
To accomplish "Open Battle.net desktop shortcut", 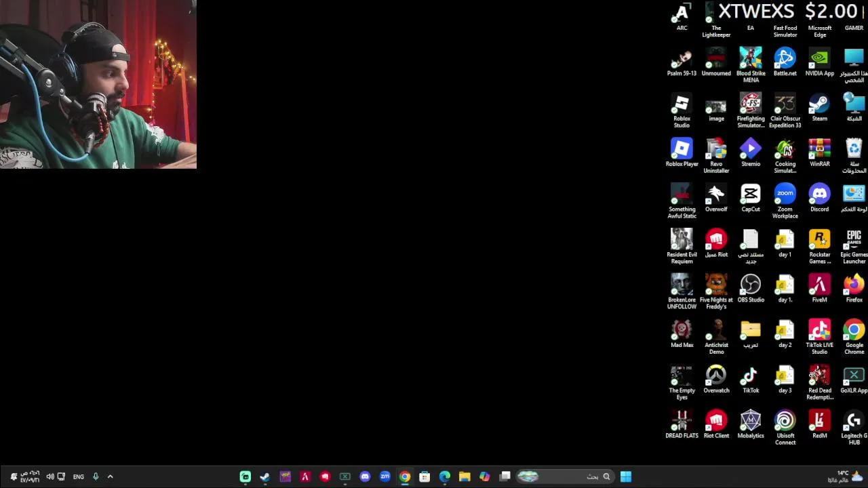I will click(x=785, y=62).
